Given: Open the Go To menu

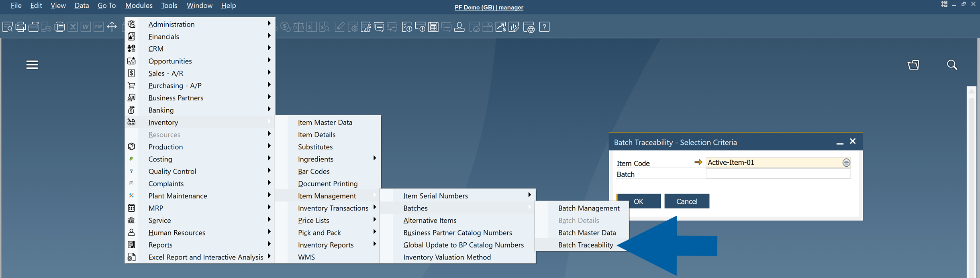Looking at the screenshot, I should (x=106, y=6).
